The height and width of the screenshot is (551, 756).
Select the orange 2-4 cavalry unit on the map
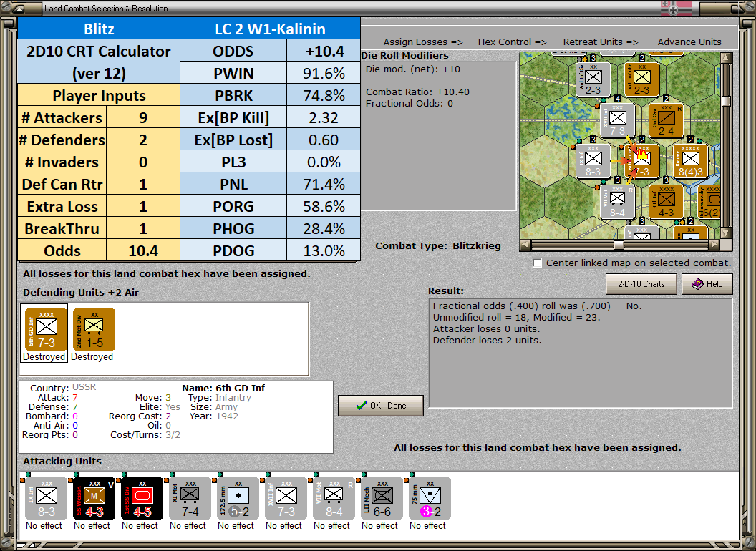(x=666, y=120)
